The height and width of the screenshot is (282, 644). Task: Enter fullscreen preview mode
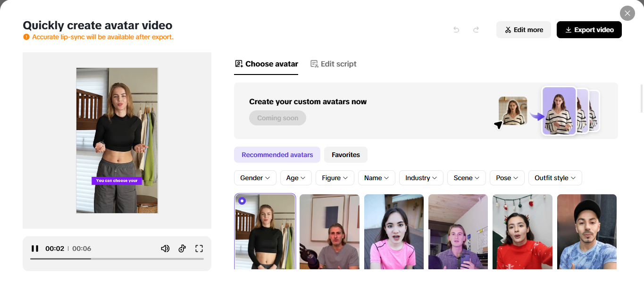click(x=199, y=248)
